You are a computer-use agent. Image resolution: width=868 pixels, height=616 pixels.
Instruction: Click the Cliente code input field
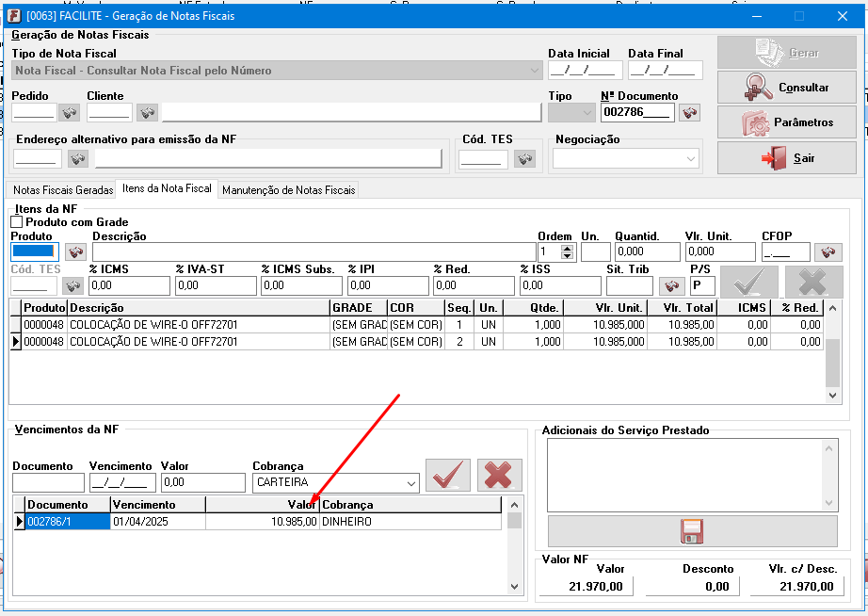click(x=109, y=112)
